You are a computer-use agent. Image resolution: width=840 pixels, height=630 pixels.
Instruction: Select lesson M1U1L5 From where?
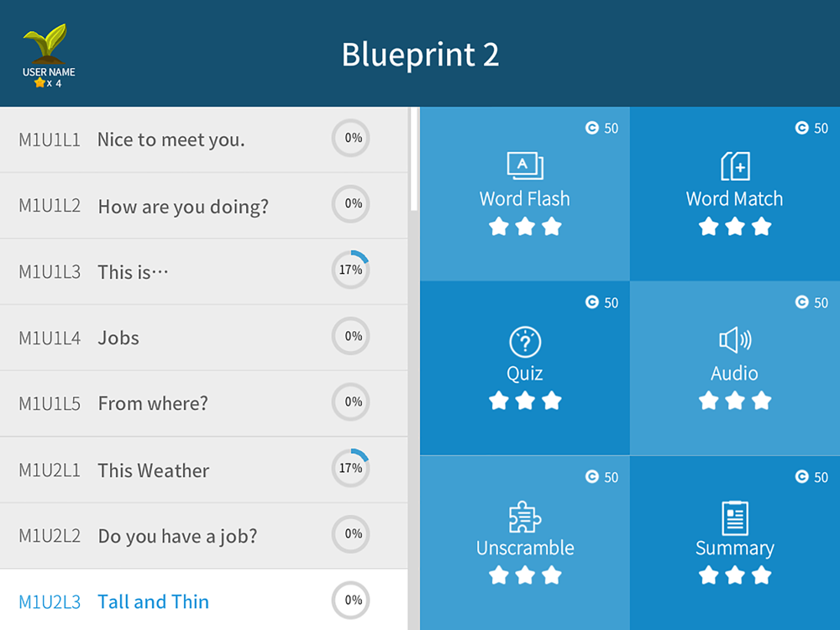(x=203, y=403)
